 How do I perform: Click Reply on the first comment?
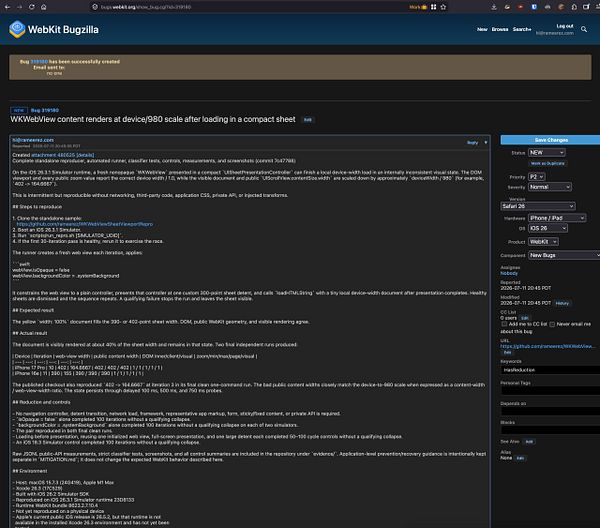tap(473, 142)
